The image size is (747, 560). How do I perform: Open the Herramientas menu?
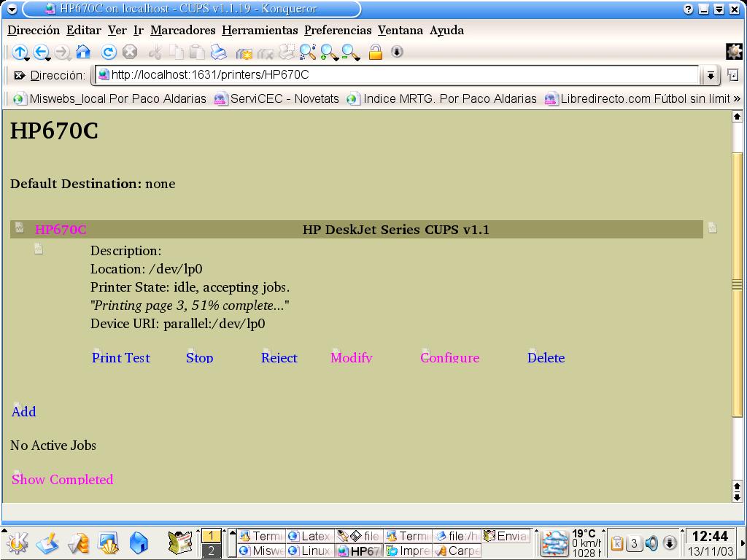pyautogui.click(x=260, y=31)
